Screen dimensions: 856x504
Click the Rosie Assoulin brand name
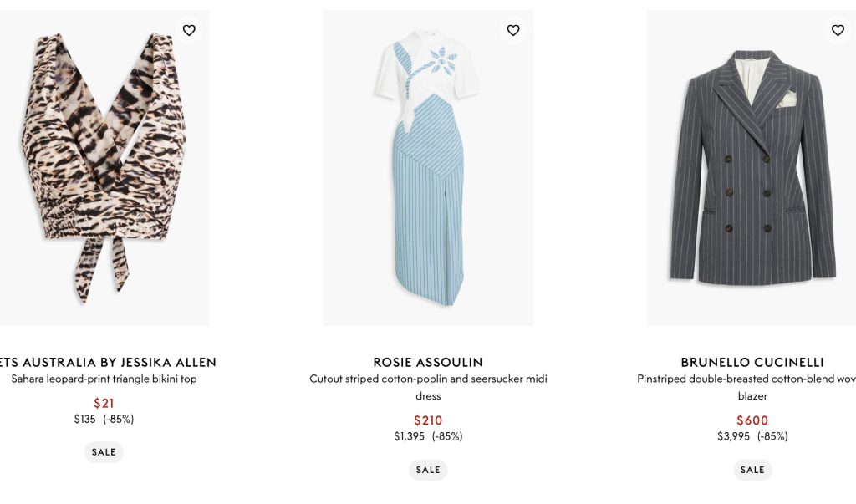coord(428,362)
